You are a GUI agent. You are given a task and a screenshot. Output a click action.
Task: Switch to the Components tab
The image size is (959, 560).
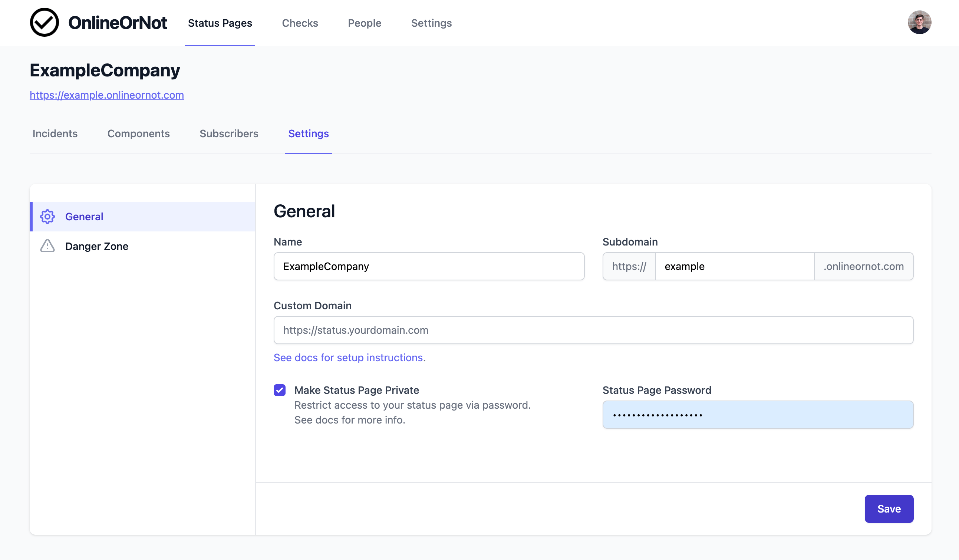[x=139, y=134]
